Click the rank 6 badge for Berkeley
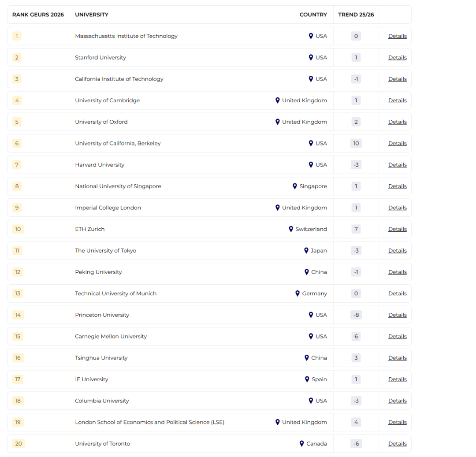The height and width of the screenshot is (457, 476). coord(17,144)
